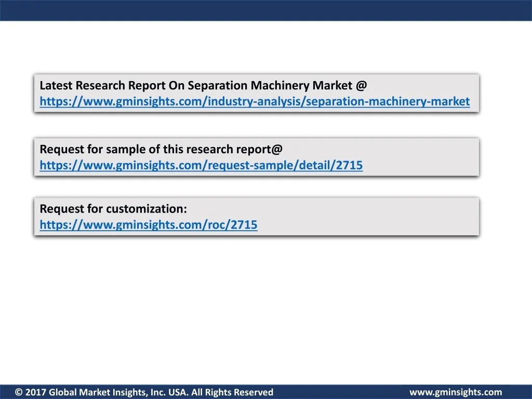Click the '@' after 'Separation Machinery Market'
This screenshot has width=532, height=399.
pos(362,85)
